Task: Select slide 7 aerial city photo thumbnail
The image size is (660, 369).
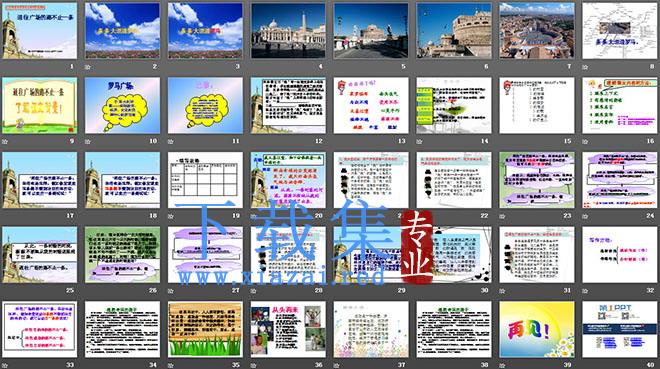Action: [x=537, y=31]
